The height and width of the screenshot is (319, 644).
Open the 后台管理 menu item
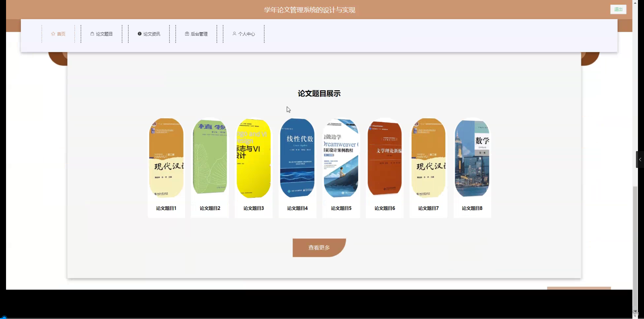click(196, 34)
